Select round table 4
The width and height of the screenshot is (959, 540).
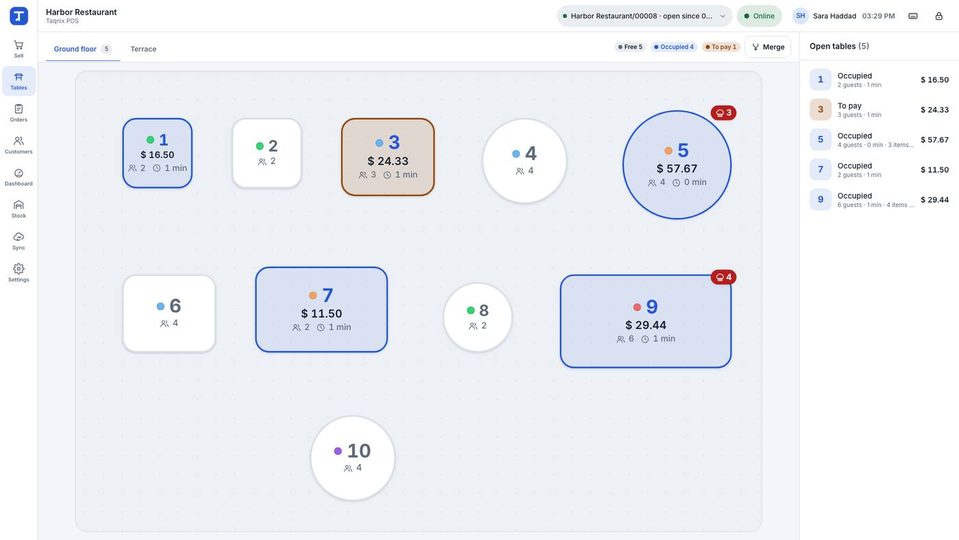click(525, 161)
